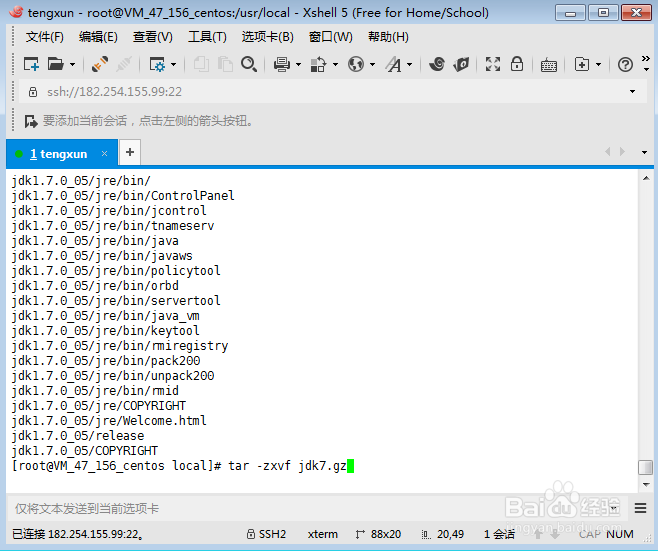The width and height of the screenshot is (658, 551).
Task: Open the 帮助(H) menu
Action: [388, 37]
